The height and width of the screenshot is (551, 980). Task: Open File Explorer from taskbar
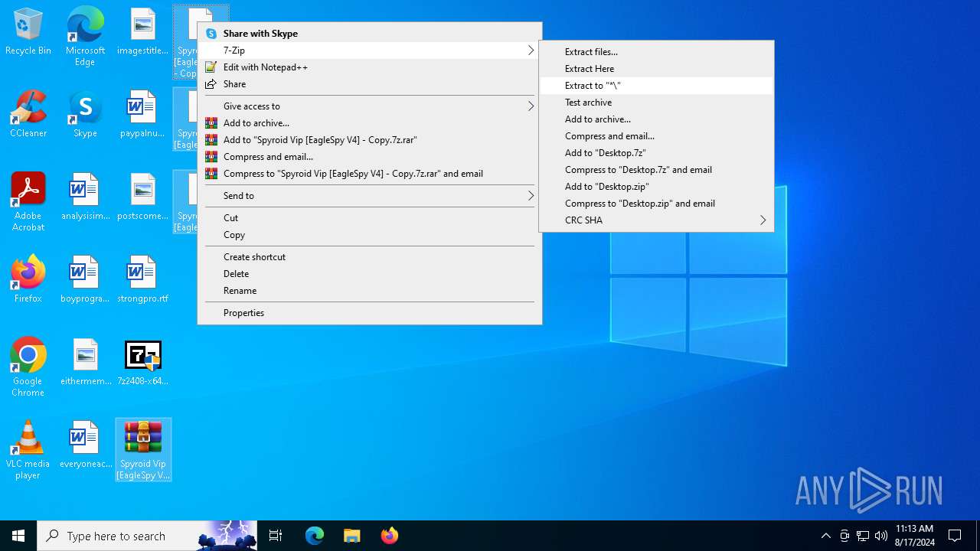(351, 536)
